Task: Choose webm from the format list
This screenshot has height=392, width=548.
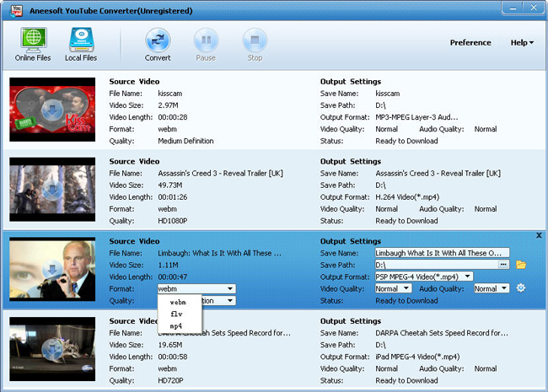Action: pos(180,303)
